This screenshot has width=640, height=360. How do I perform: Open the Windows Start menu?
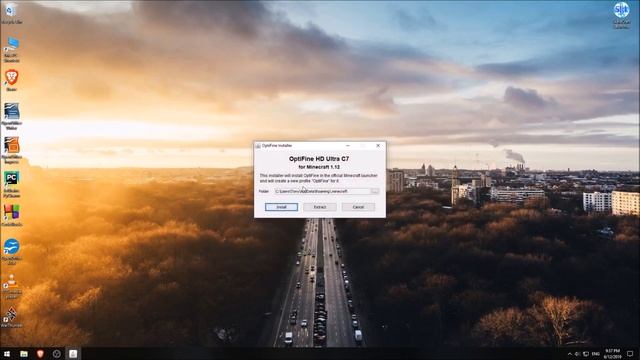tap(7, 353)
